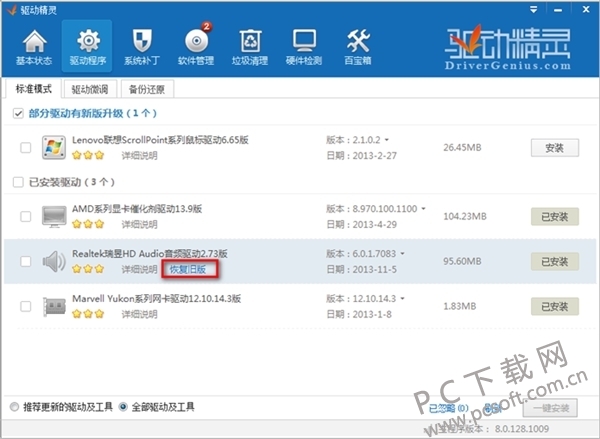
Task: Click the 95.60MB size value
Action: [462, 261]
